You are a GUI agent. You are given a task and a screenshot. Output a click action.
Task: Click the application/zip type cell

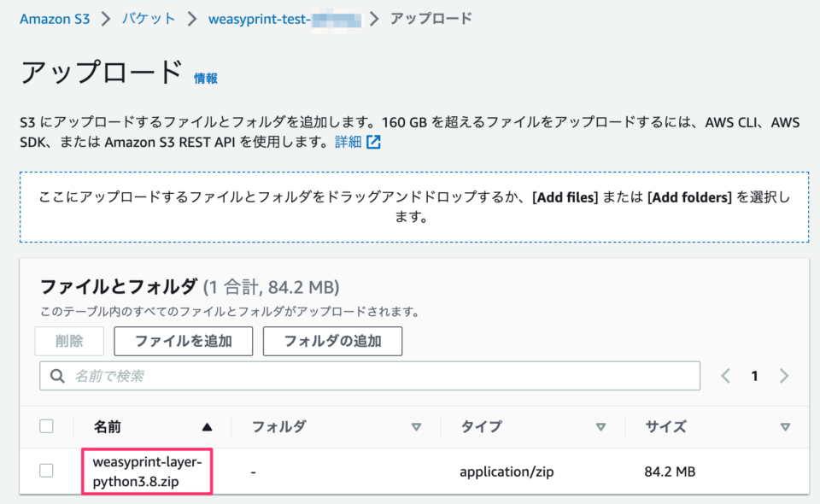[x=507, y=472]
